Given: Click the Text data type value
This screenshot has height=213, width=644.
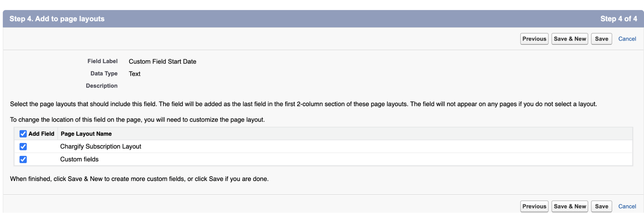Looking at the screenshot, I should pos(134,74).
